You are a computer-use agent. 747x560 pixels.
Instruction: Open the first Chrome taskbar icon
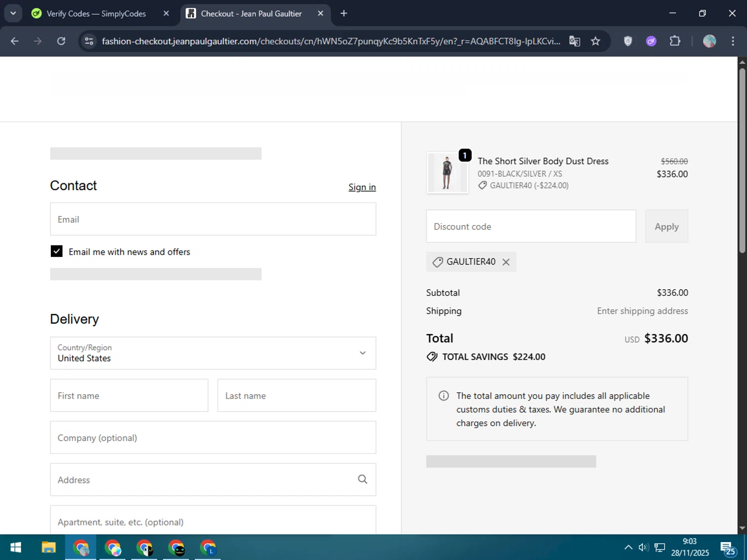pyautogui.click(x=81, y=548)
